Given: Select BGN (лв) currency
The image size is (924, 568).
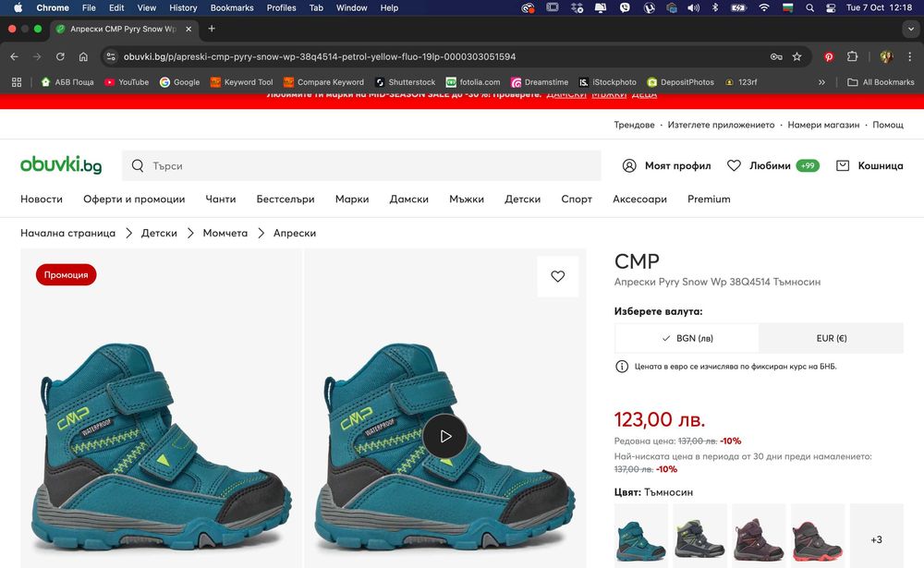Looking at the screenshot, I should [687, 338].
